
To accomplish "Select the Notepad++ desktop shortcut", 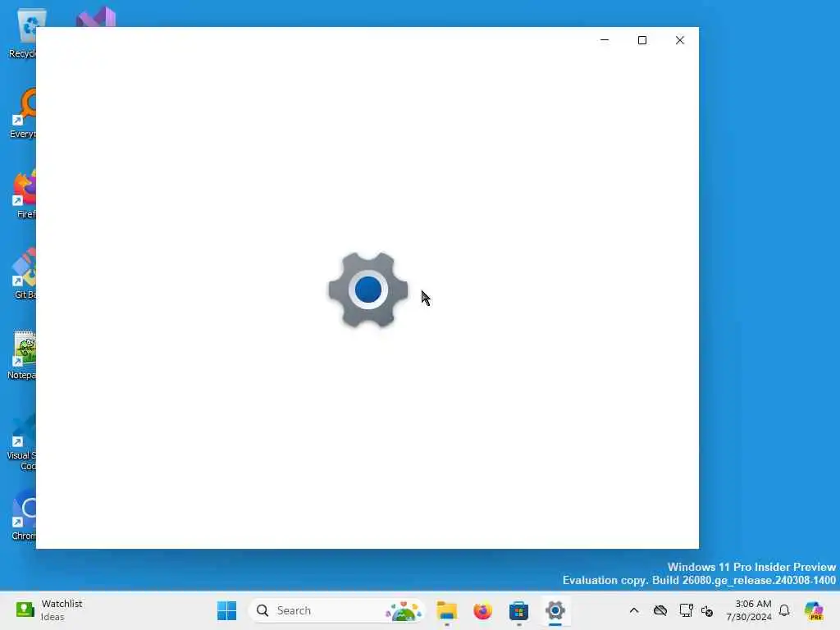I will (x=21, y=356).
